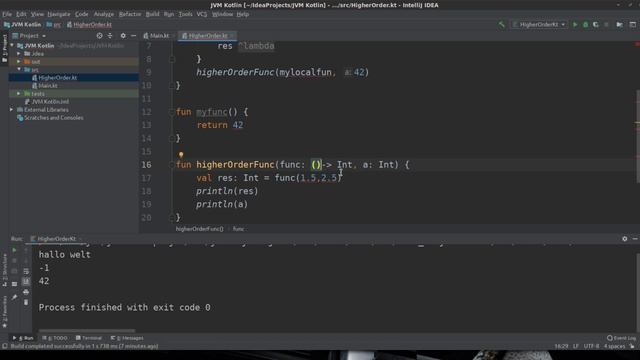Click HigherOrder.kt breadcrumb in navigation bar
Image resolution: width=640 pixels, height=360 pixels.
tap(89, 25)
